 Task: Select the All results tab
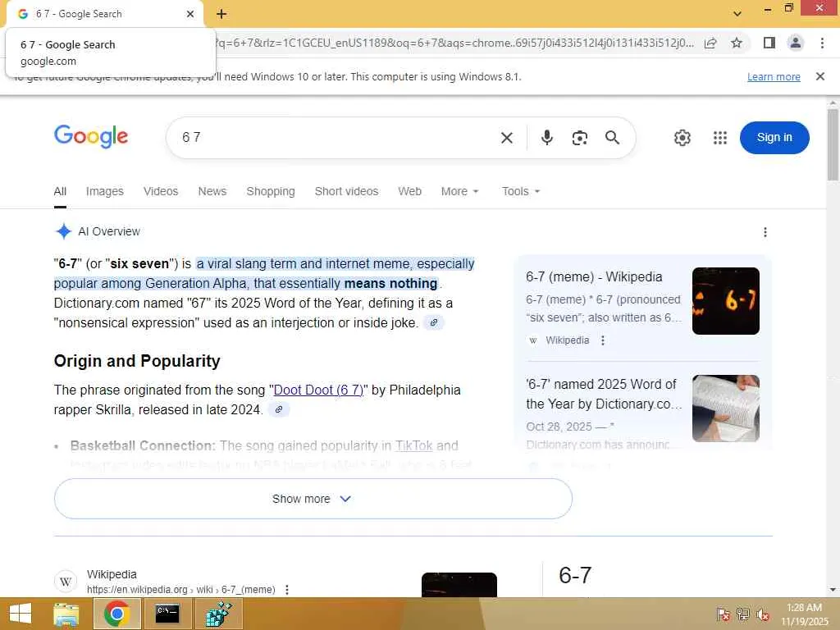(x=60, y=191)
